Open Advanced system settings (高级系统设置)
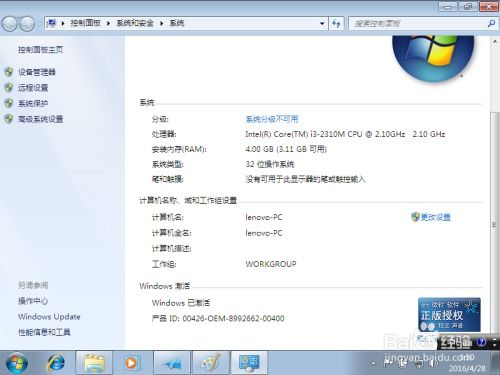This screenshot has width=500, height=375. [x=40, y=119]
